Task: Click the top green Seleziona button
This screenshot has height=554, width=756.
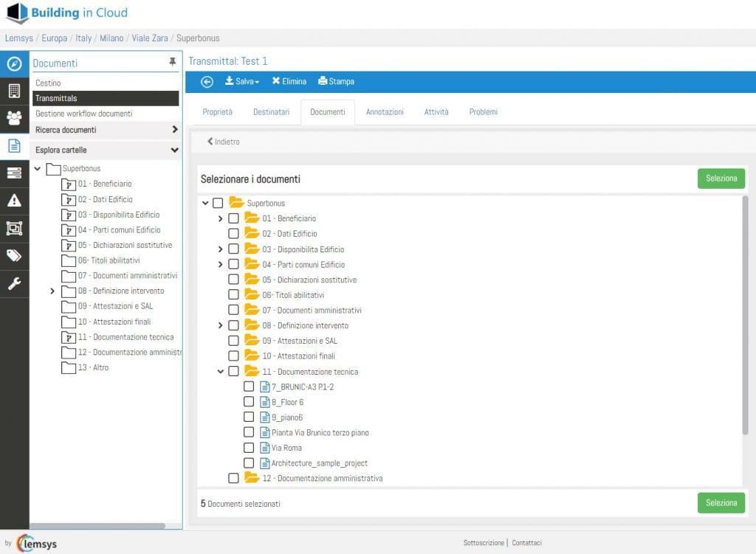Action: [x=721, y=179]
